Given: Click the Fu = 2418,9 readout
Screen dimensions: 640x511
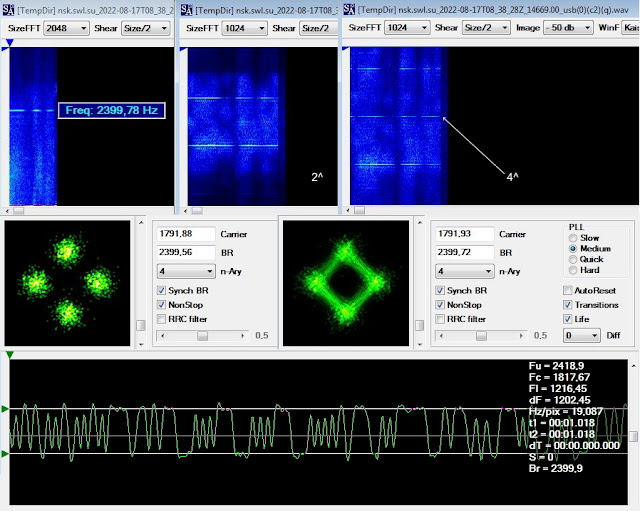Looking at the screenshot, I should 556,366.
